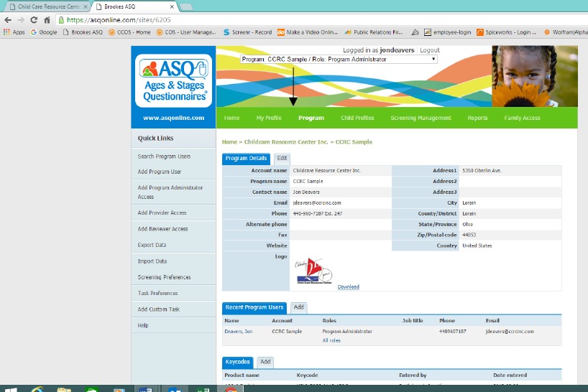Click the ASQ Ages & Stages logo

click(x=173, y=80)
